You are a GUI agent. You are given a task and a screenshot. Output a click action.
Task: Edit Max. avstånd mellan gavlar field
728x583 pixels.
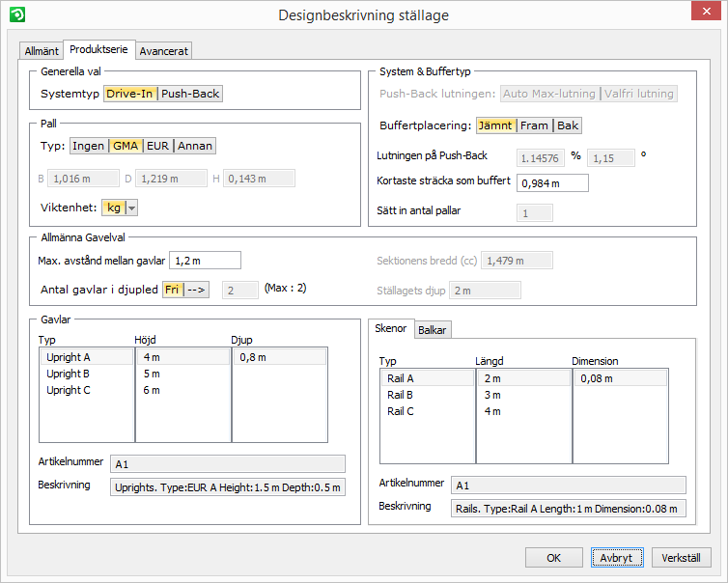pyautogui.click(x=206, y=261)
